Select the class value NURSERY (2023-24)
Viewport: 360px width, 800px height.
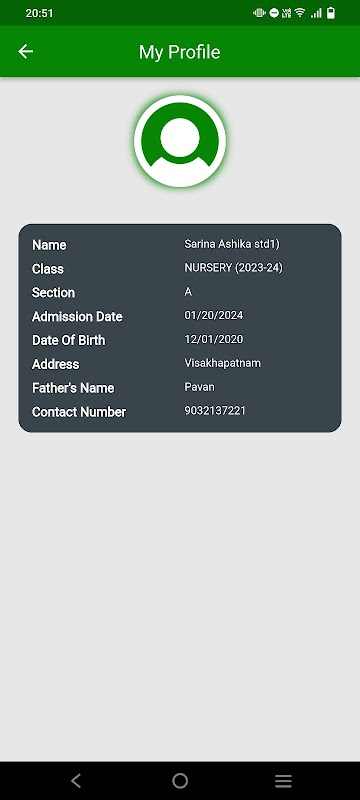click(x=234, y=268)
